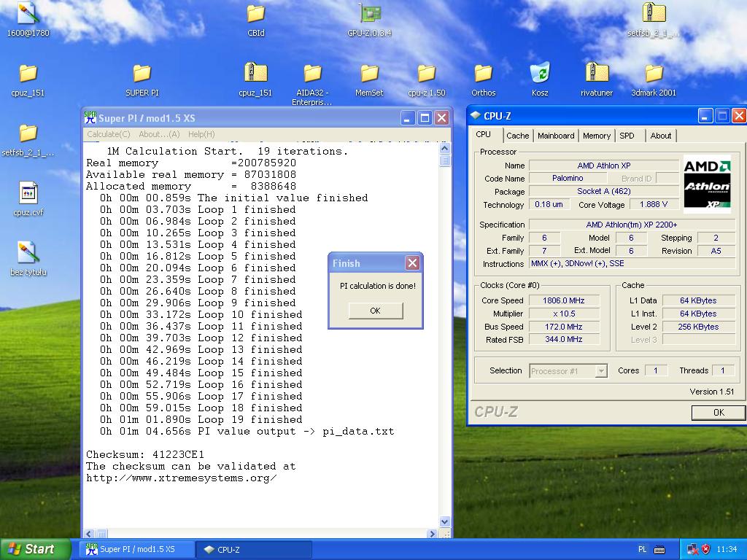This screenshot has width=747, height=560.
Task: Close the Finish dialog with its X
Action: click(413, 262)
